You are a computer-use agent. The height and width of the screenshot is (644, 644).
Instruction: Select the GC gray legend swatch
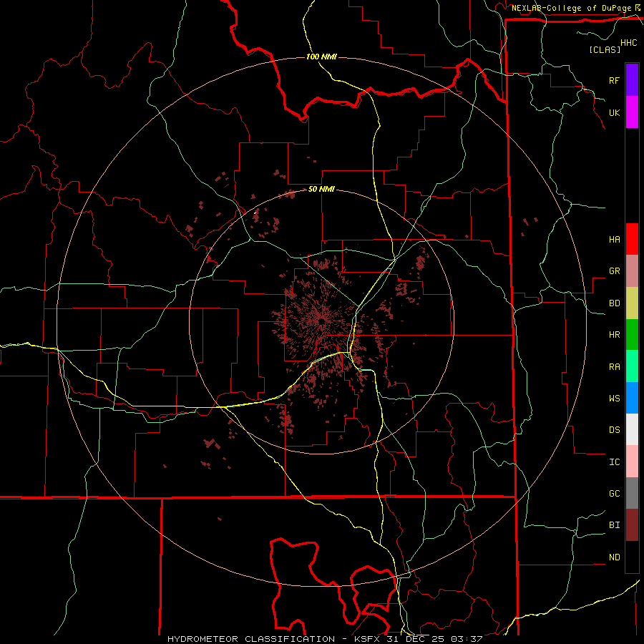(x=632, y=493)
